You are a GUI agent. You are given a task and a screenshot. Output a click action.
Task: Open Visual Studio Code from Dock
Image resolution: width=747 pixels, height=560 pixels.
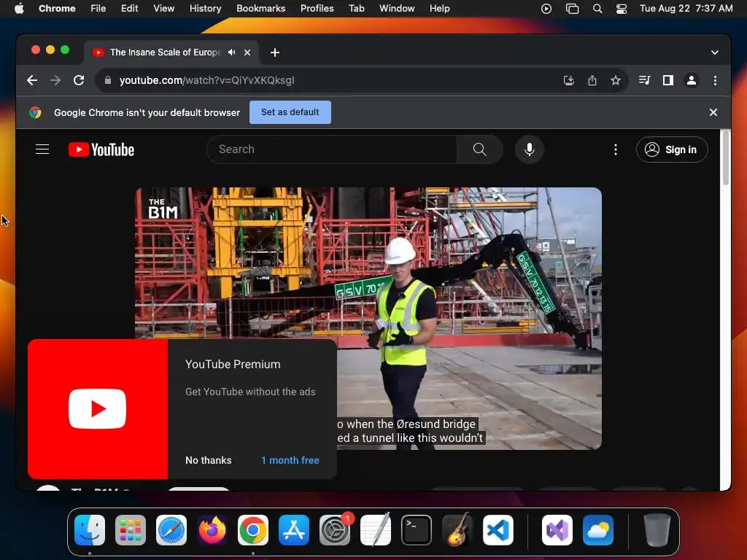tap(498, 530)
